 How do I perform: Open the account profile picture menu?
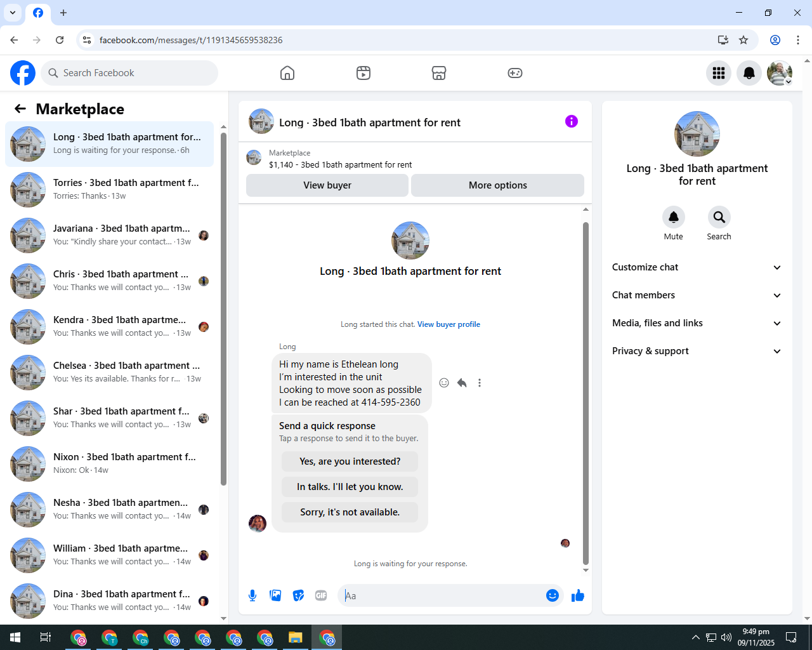click(780, 73)
